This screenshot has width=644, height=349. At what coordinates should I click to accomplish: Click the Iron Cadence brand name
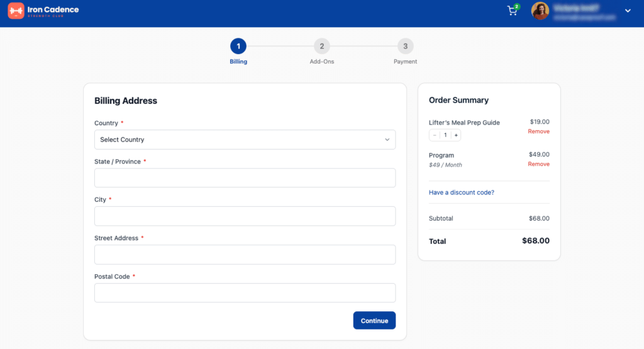53,9
